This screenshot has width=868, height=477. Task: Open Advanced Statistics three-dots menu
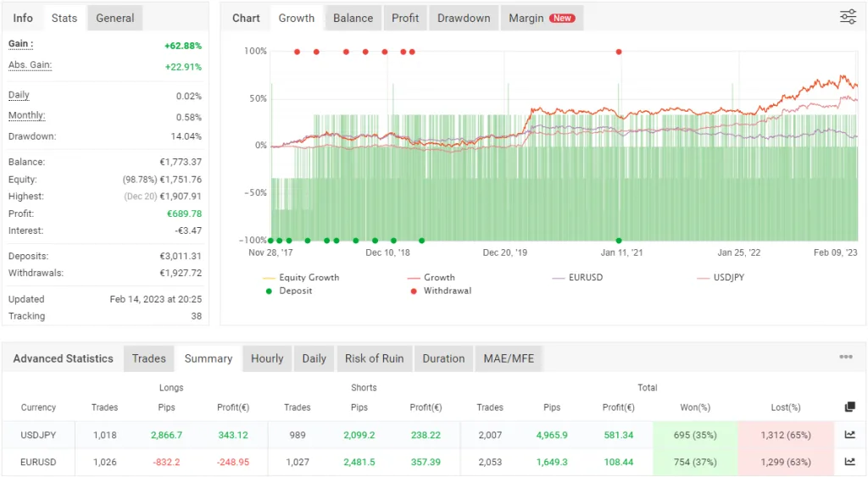[845, 357]
